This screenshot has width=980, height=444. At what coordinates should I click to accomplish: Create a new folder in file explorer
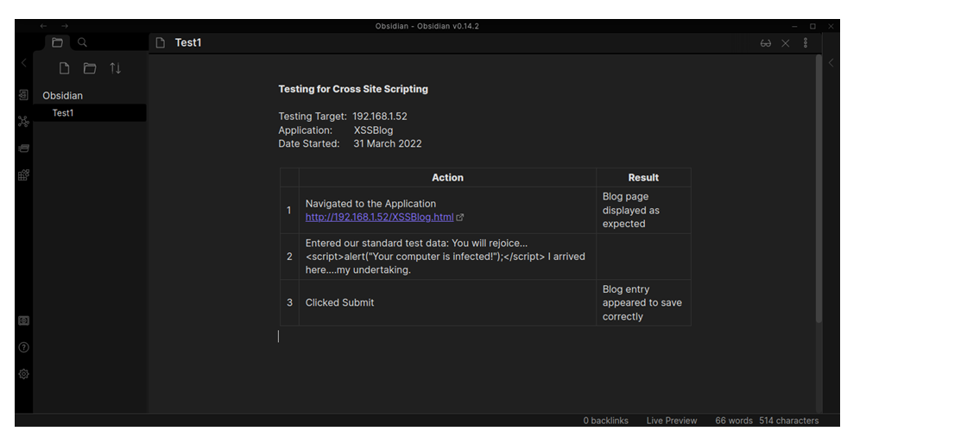pos(89,68)
